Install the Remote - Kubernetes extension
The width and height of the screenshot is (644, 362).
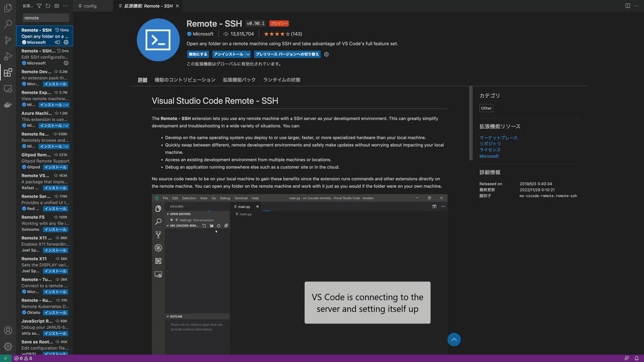pyautogui.click(x=55, y=313)
